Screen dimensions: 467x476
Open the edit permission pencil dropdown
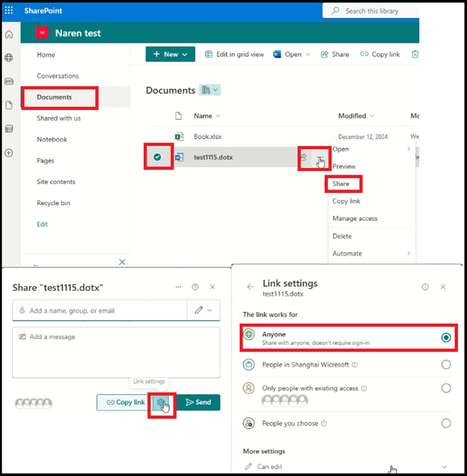(x=204, y=310)
